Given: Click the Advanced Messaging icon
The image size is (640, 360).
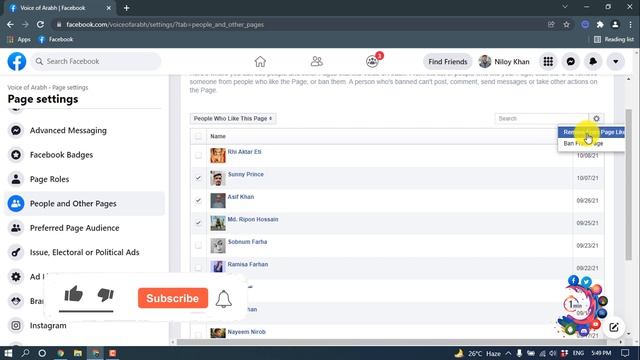Looking at the screenshot, I should tap(16, 131).
